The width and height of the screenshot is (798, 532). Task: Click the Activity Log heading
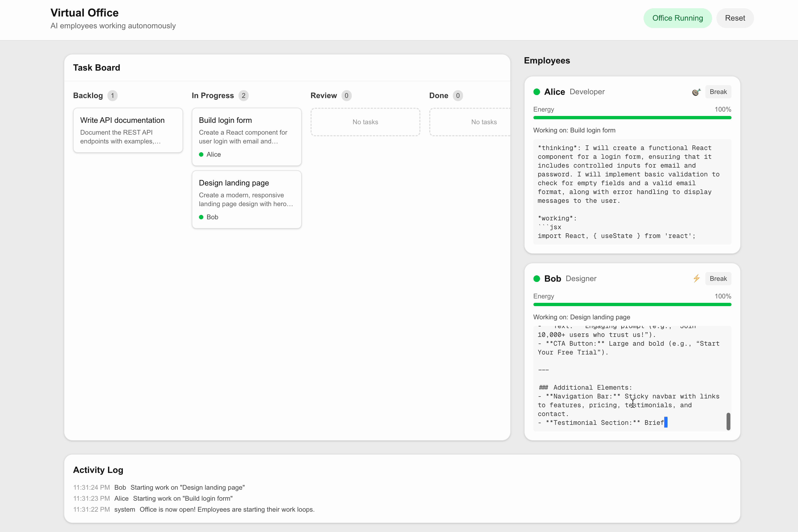(98, 470)
